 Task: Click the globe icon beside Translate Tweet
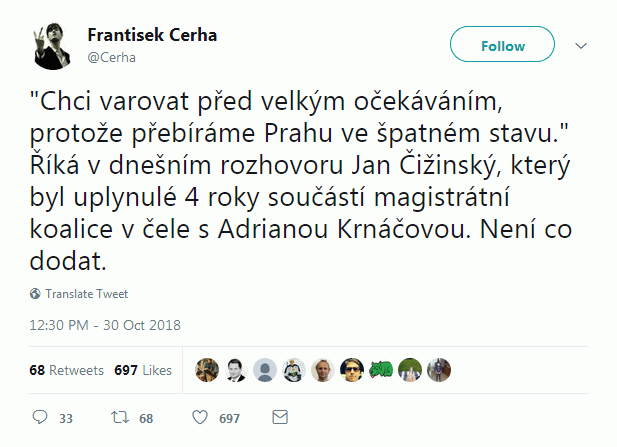(x=36, y=294)
